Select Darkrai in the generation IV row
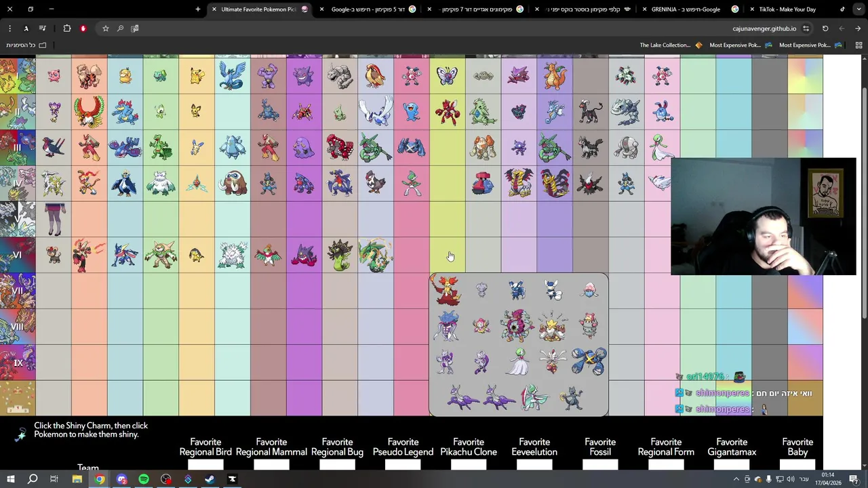Viewport: 868px width, 488px height. click(x=591, y=184)
